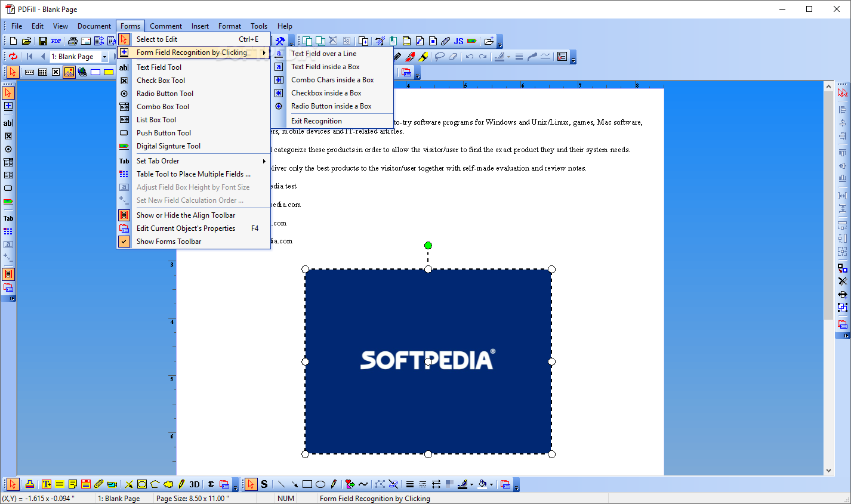Screen dimensions: 851x504
Task: Click the red marker pen icon
Action: coord(410,57)
